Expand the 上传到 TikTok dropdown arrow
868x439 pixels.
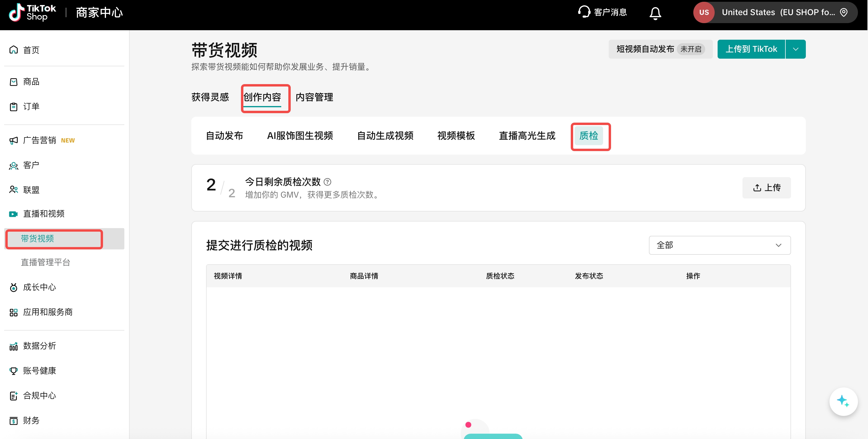tap(795, 49)
